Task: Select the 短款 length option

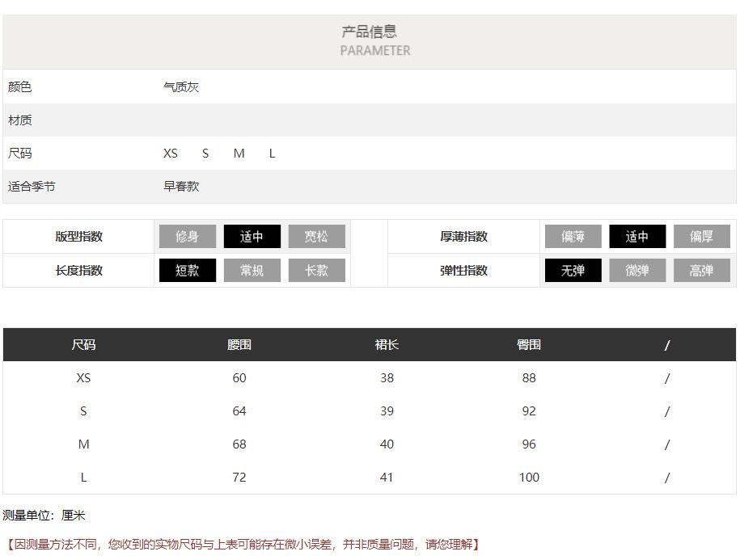Action: [x=187, y=271]
